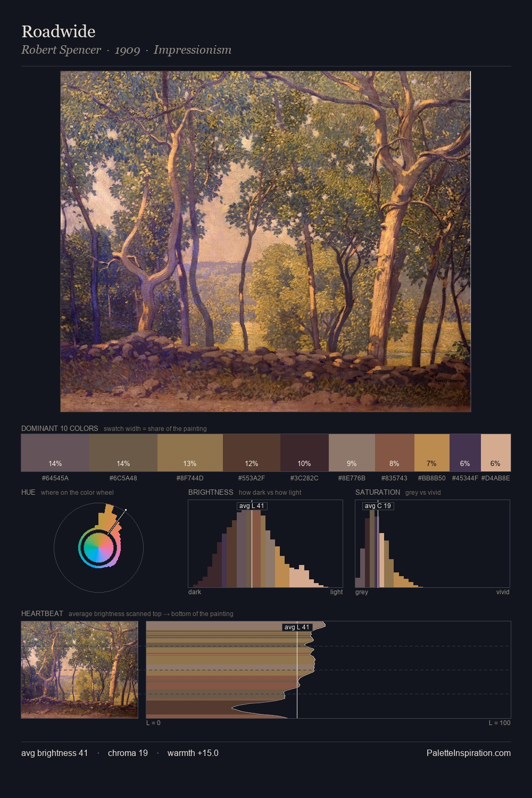Click the hex code text '#835743'

(394, 478)
